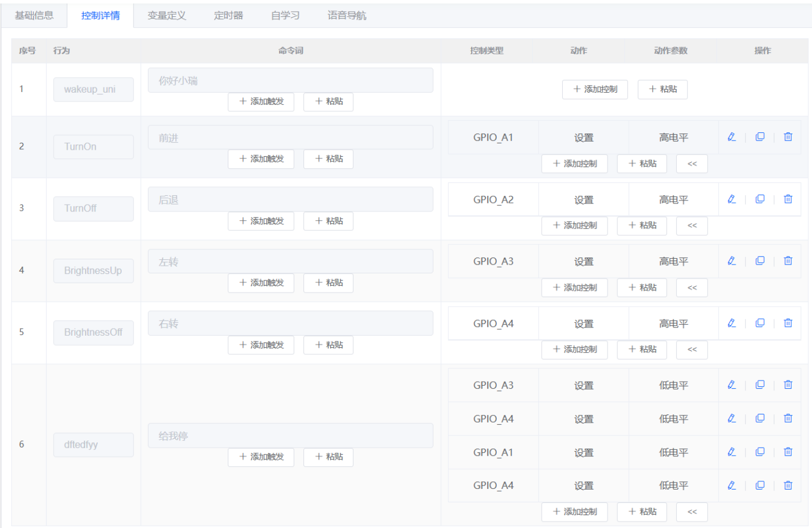Delete the GPIO_A1 control in TurnOn row
This screenshot has width=812, height=528.
(x=788, y=137)
